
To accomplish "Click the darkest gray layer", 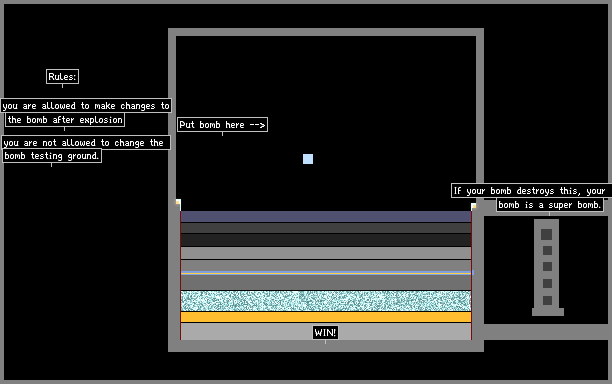I will click(326, 240).
